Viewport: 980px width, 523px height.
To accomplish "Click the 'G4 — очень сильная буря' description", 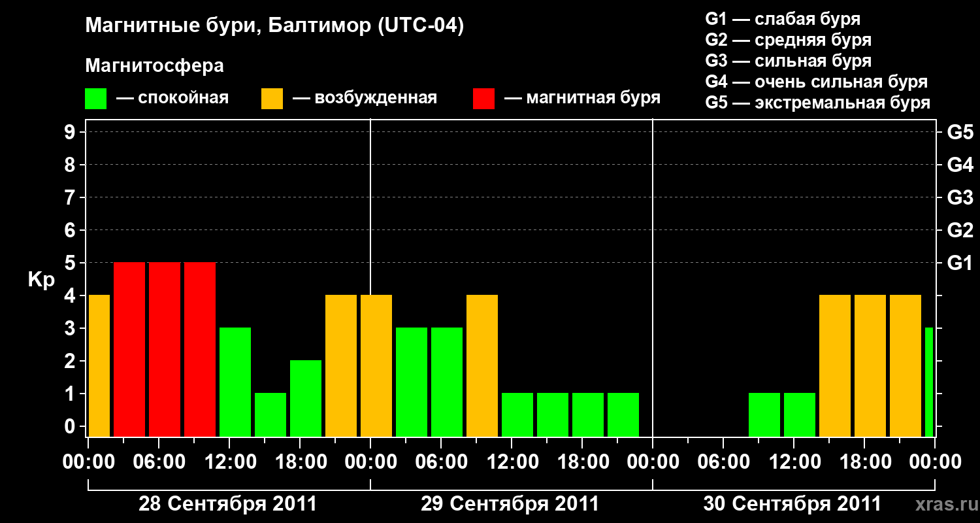I will 816,82.
